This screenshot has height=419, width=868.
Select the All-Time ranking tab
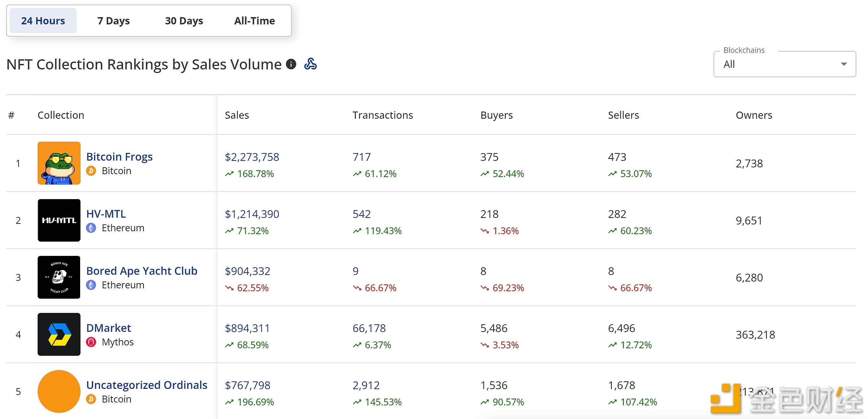(x=254, y=20)
